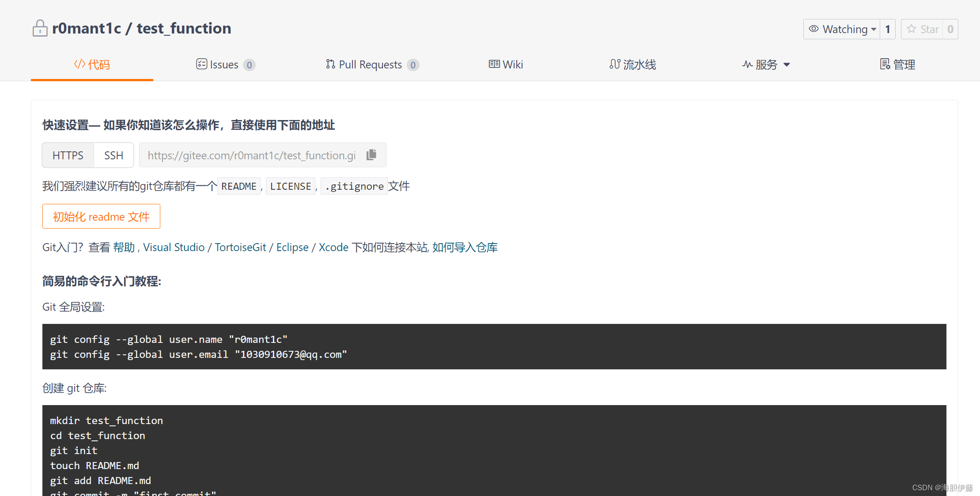The width and height of the screenshot is (980, 496).
Task: Expand the Watching dropdown arrow
Action: (x=874, y=30)
